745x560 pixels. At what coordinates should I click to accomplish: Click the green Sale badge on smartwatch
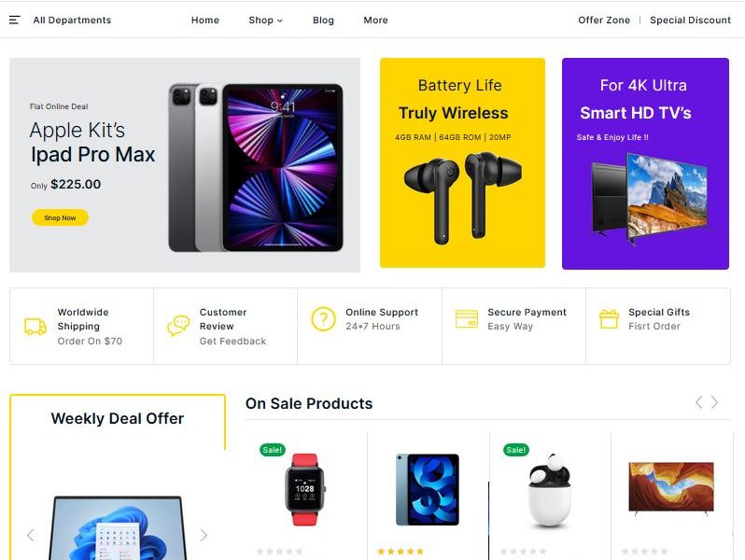pyautogui.click(x=273, y=450)
